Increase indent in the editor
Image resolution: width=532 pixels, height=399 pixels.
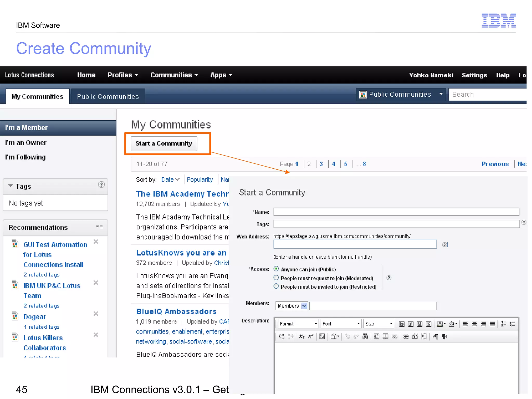point(281,336)
